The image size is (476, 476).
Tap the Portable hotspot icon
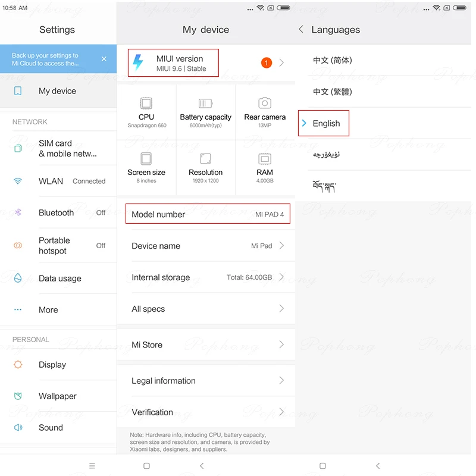[18, 245]
